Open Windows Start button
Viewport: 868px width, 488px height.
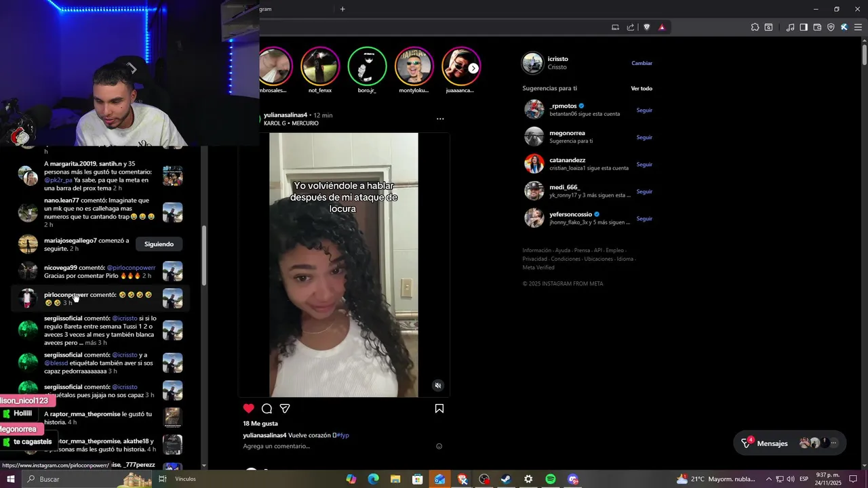click(10, 479)
